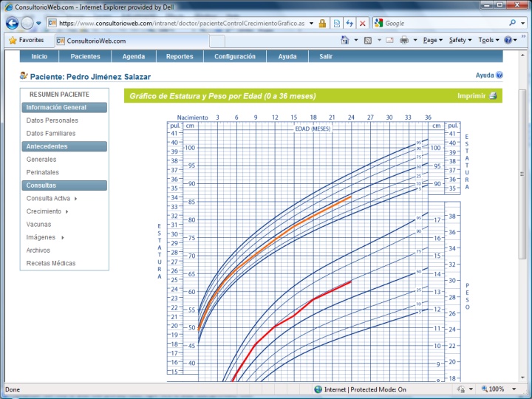Open the Safety menu
The width and height of the screenshot is (532, 399).
[460, 40]
